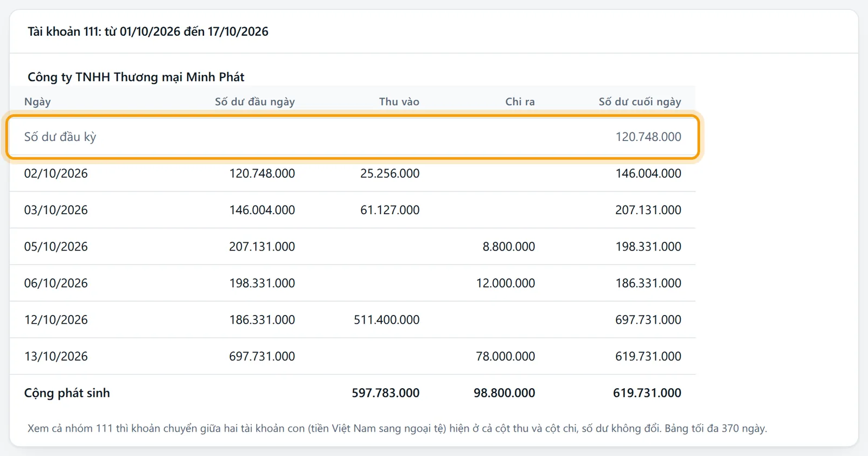The height and width of the screenshot is (456, 868).
Task: Click the 'Chi ra' amount 78.000.000
Action: coord(506,356)
